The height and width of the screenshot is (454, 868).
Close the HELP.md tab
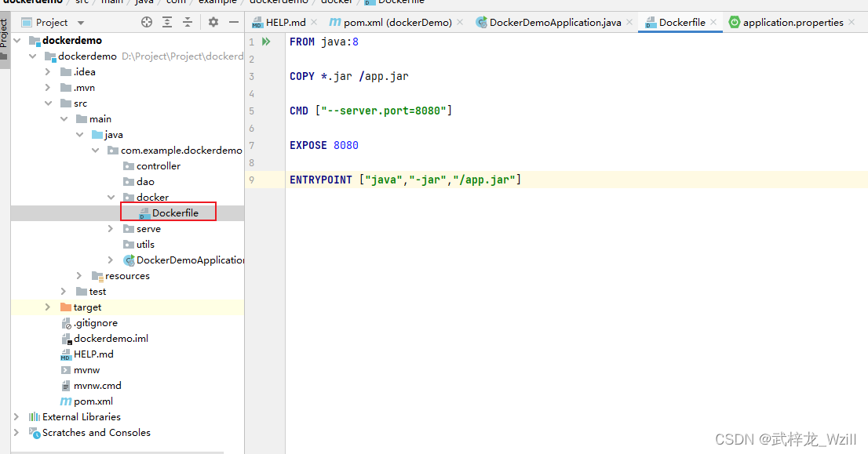(x=314, y=22)
